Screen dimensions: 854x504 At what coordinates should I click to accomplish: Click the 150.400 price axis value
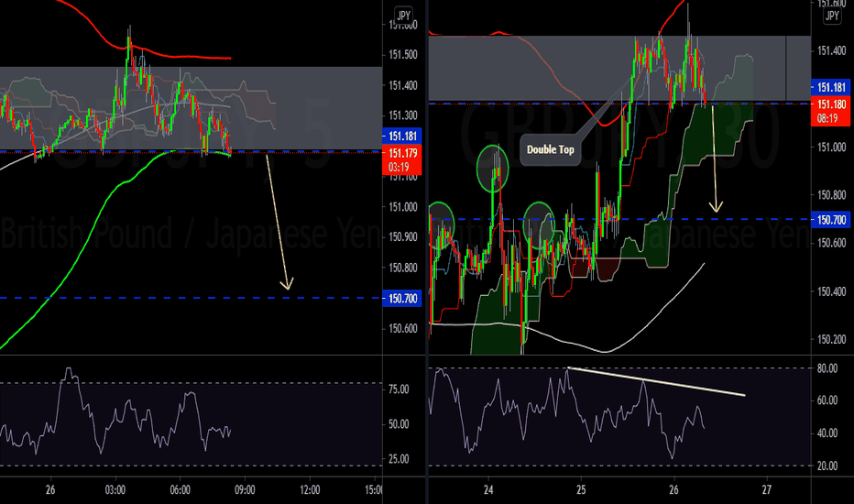click(x=832, y=292)
